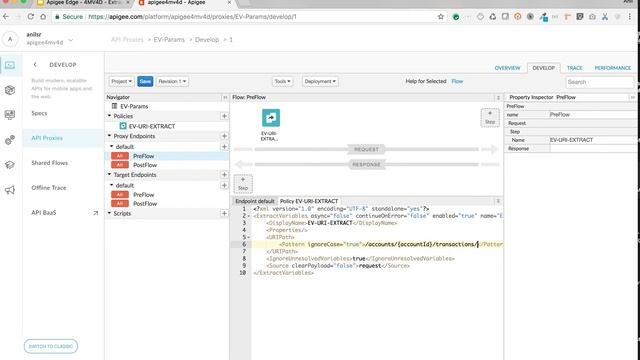Add response Step at bottom left of flow

click(243, 184)
